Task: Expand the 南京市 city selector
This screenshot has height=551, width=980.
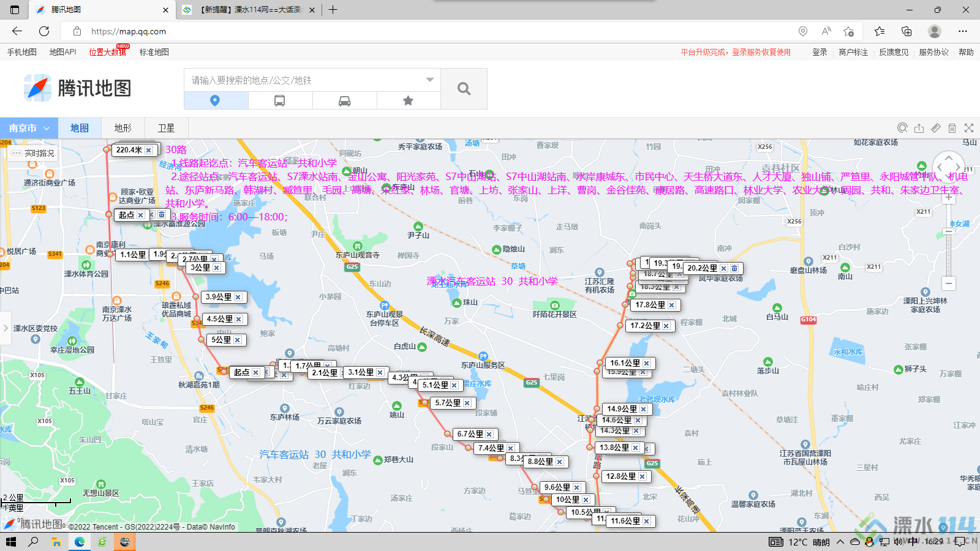Action: [x=29, y=128]
